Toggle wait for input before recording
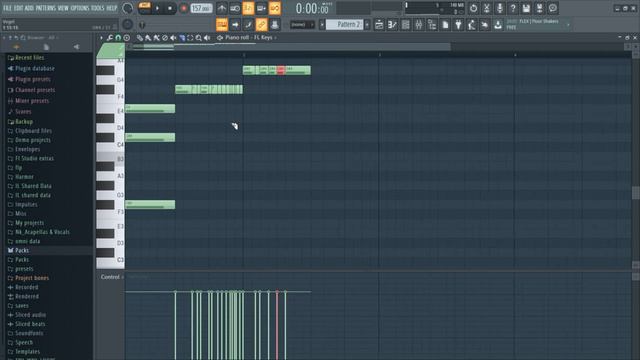Viewport: 640px width, 360px height. [235, 8]
